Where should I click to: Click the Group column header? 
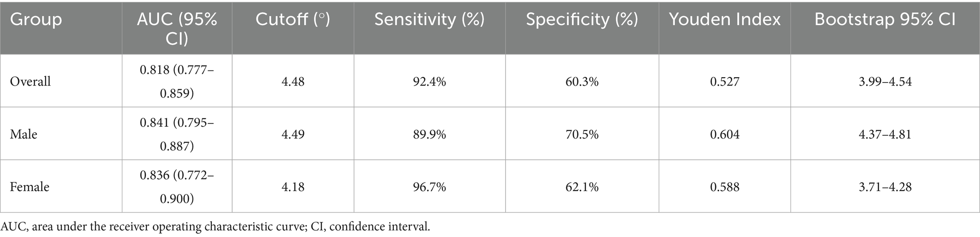[x=36, y=19]
